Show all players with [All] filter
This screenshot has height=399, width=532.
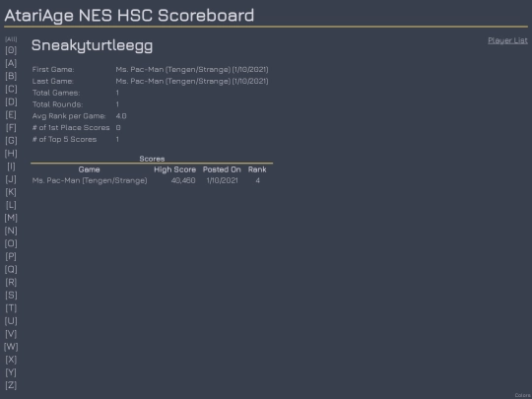(11, 39)
